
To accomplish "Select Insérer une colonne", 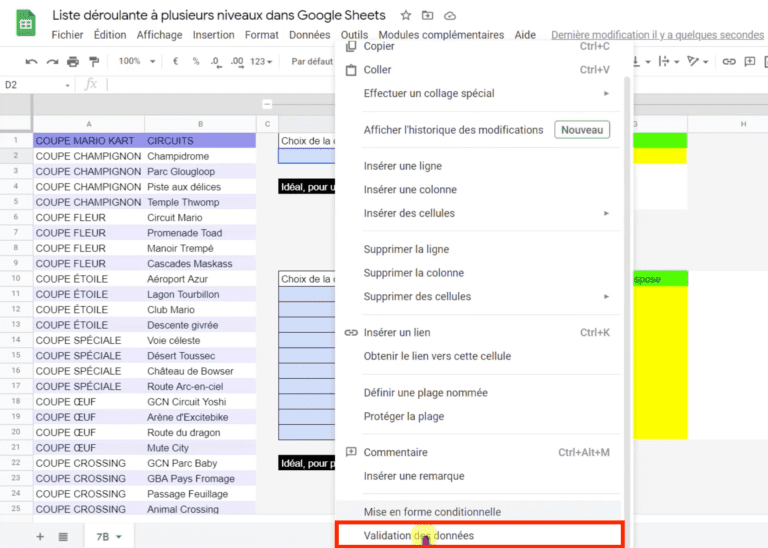I will coord(480,190).
